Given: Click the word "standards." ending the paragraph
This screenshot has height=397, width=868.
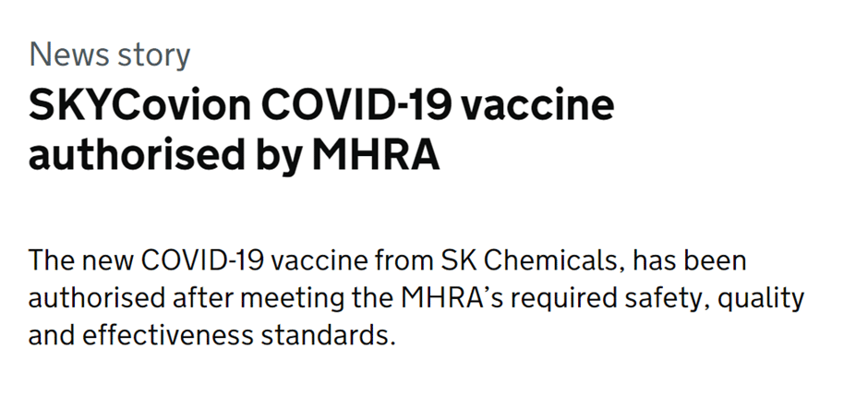Looking at the screenshot, I should 328,336.
